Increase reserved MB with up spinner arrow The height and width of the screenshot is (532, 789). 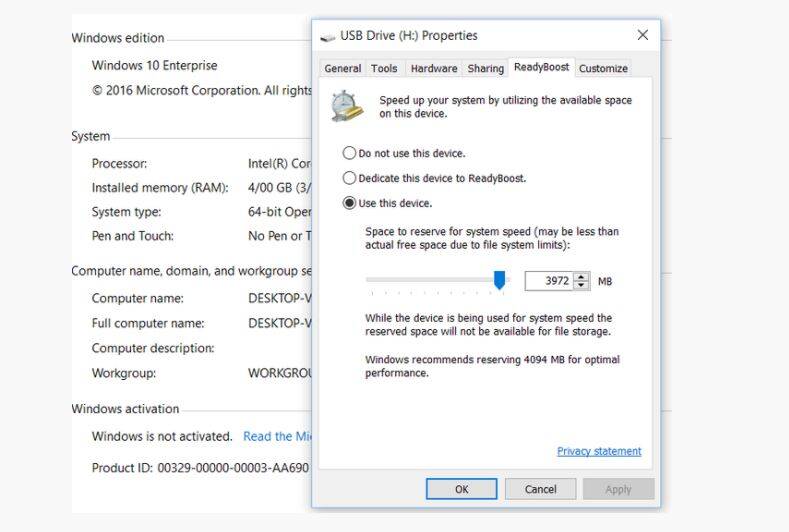click(x=581, y=277)
